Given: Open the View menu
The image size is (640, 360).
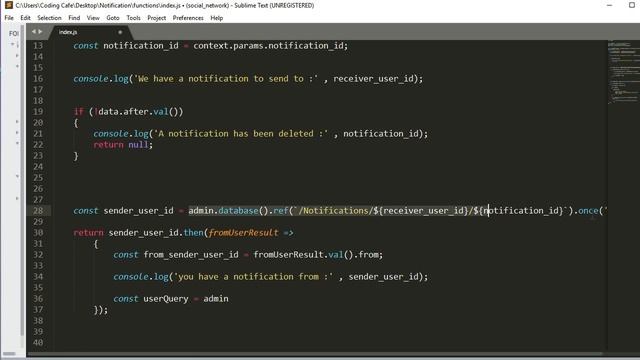Looking at the screenshot, I should coord(93,18).
